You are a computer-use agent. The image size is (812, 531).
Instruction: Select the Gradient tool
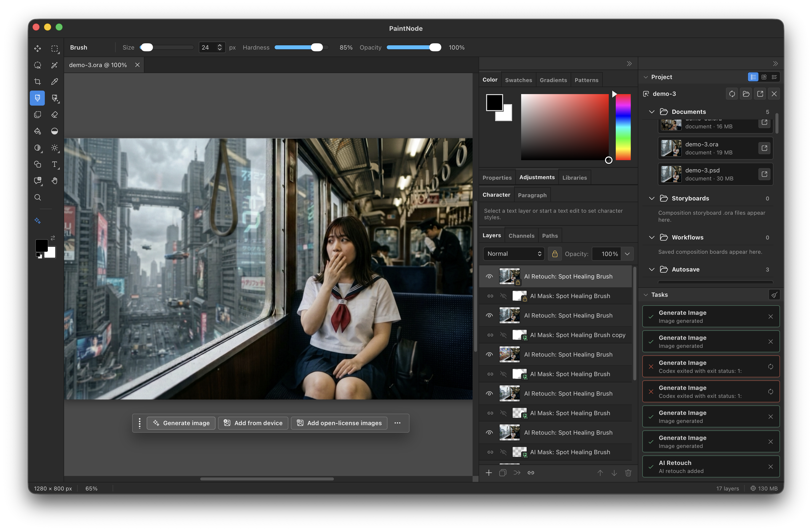[x=54, y=131]
